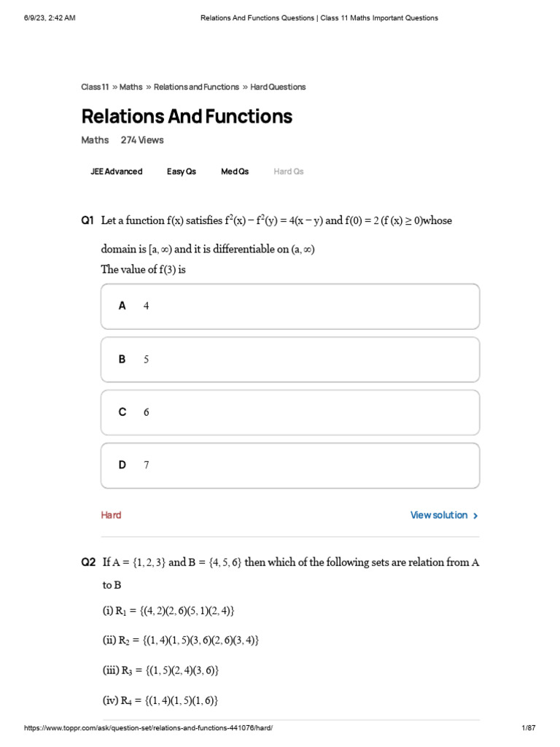Viewport: 560px width, 747px height.
Task: Click the toppr.com URL in the footer
Action: [149, 729]
